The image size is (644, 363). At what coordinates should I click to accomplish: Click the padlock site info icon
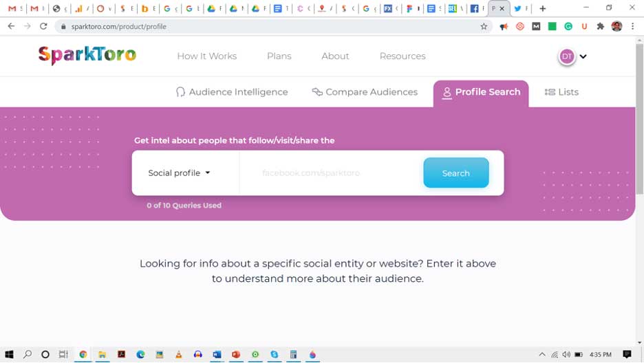point(63,27)
